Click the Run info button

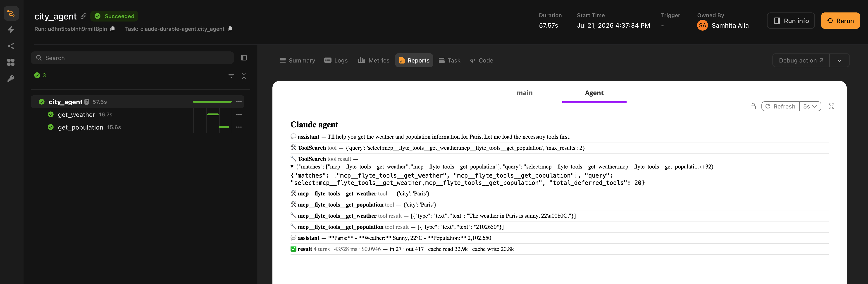791,21
